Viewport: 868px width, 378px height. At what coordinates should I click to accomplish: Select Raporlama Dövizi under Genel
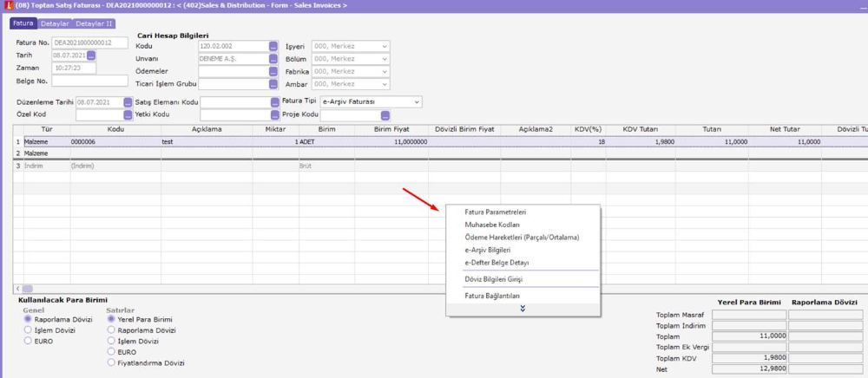[28, 319]
